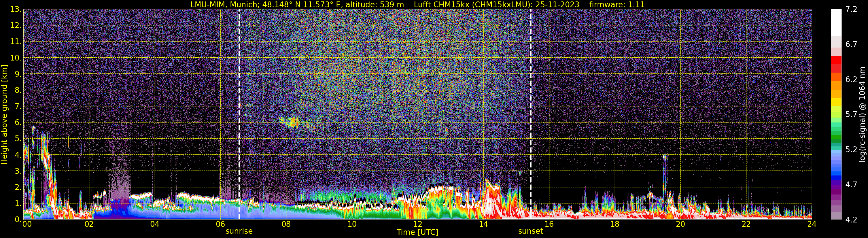Click the height axis tick label '6.'
This screenshot has width=868, height=238.
[18, 122]
